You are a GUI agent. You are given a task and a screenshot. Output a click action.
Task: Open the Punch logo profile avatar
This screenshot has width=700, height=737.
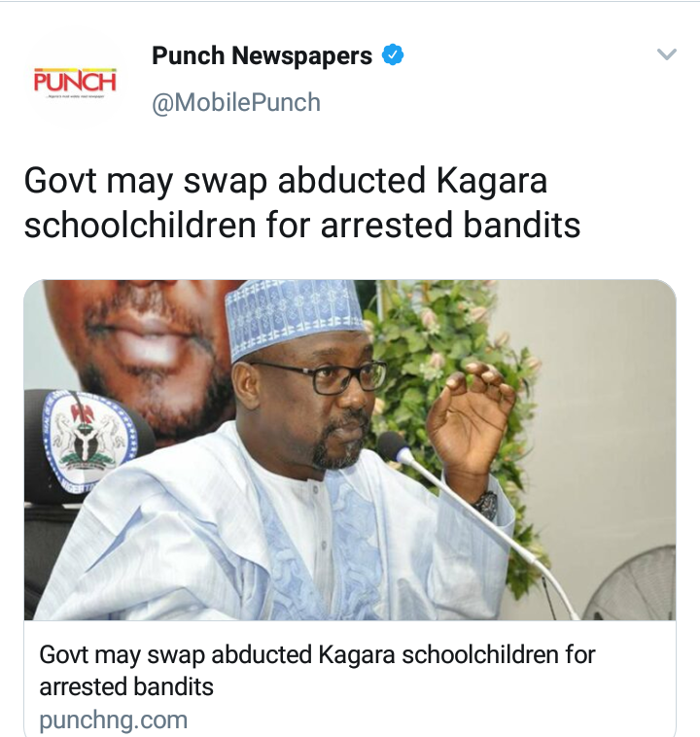click(x=75, y=81)
